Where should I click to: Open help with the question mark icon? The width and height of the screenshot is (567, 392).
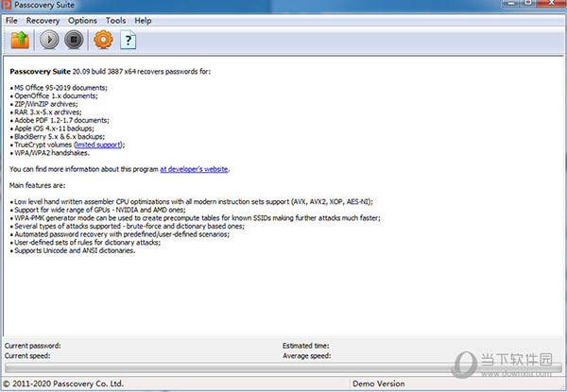pos(128,40)
